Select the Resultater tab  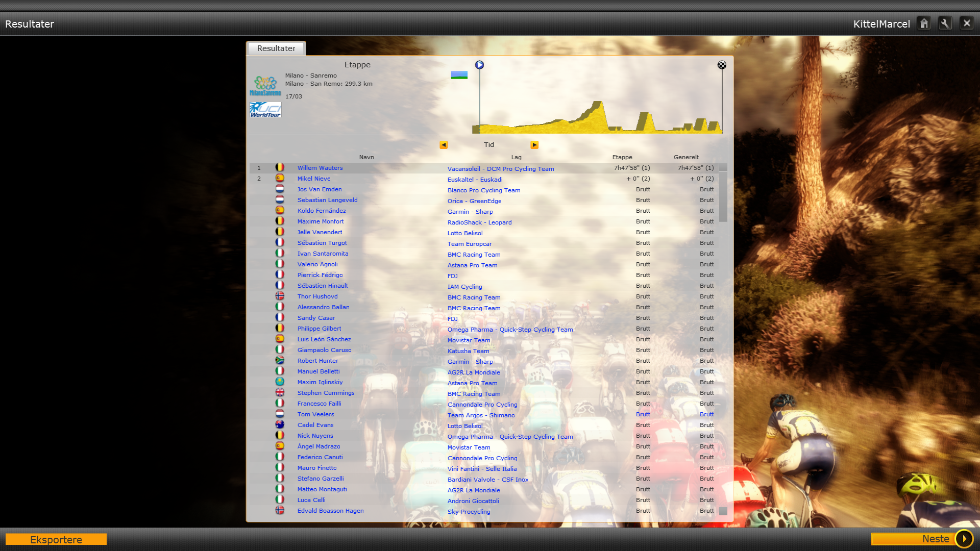click(276, 48)
